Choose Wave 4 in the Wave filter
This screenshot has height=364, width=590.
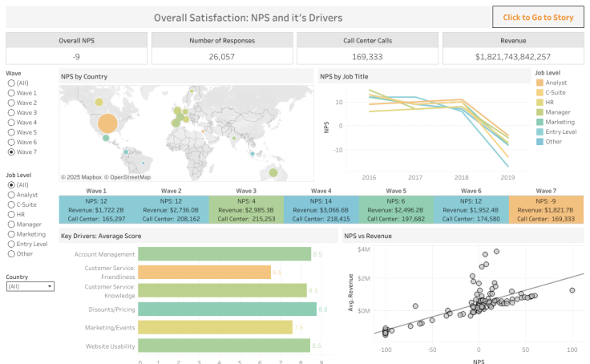tap(10, 123)
